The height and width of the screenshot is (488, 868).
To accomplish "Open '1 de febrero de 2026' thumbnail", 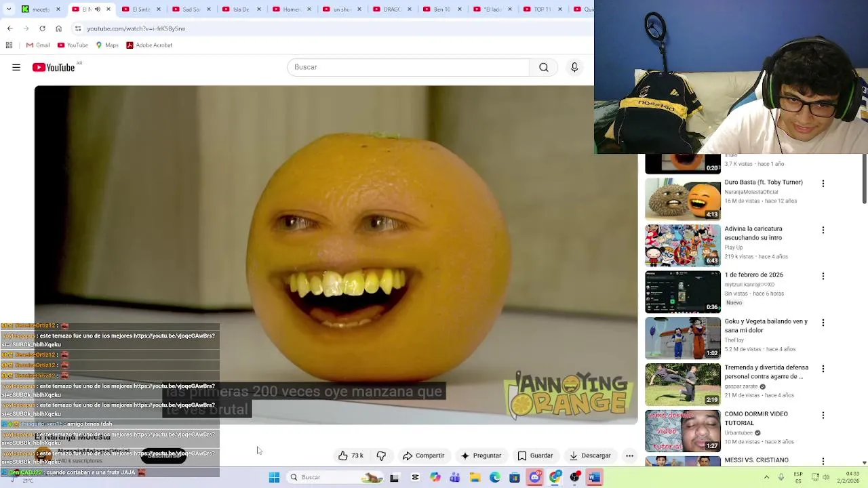I will tap(683, 292).
